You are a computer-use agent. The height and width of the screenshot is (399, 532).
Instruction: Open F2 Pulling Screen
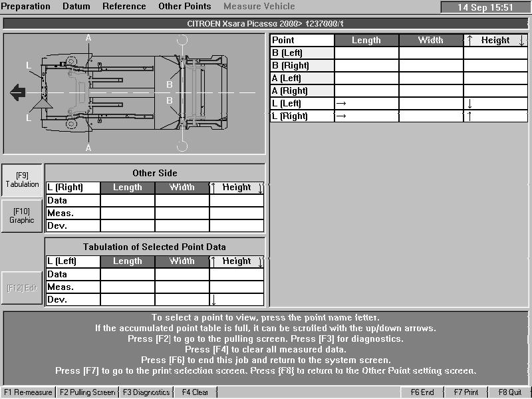(87, 392)
